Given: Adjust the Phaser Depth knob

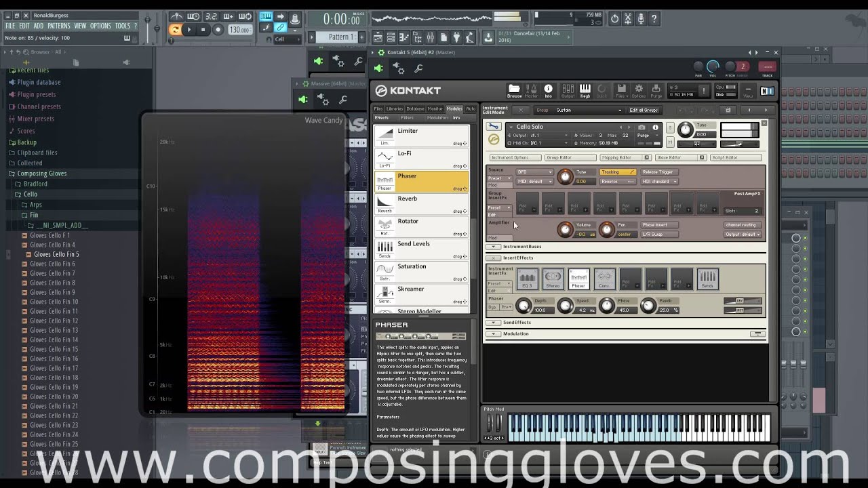Looking at the screenshot, I should 524,306.
